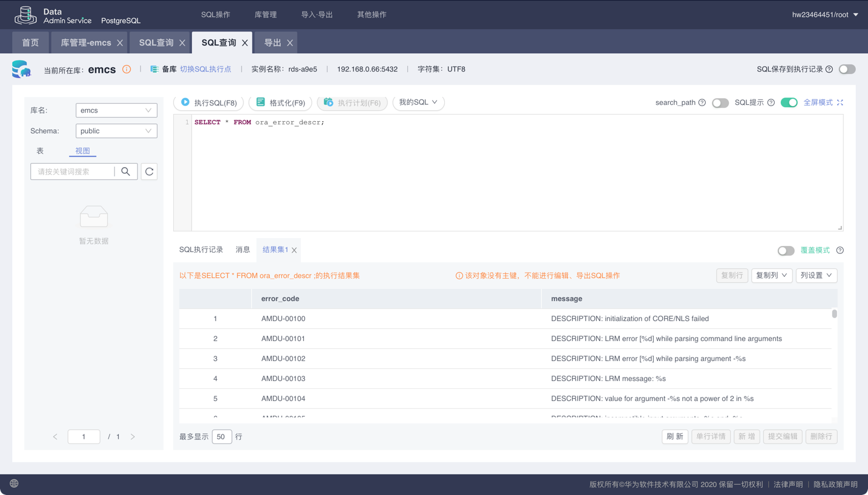Screen dimensions: 868x495
Task: Go to next page arrow in sidebar
Action: 133,437
